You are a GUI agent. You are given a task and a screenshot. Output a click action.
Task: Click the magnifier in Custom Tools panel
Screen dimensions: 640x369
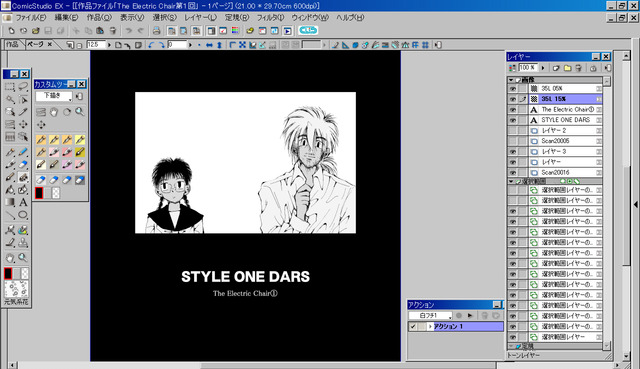coord(80,111)
